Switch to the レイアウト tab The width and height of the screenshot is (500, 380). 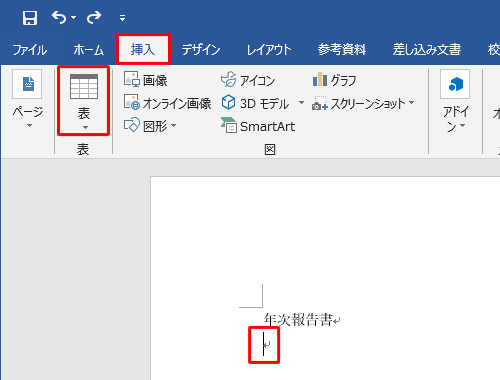pyautogui.click(x=269, y=50)
